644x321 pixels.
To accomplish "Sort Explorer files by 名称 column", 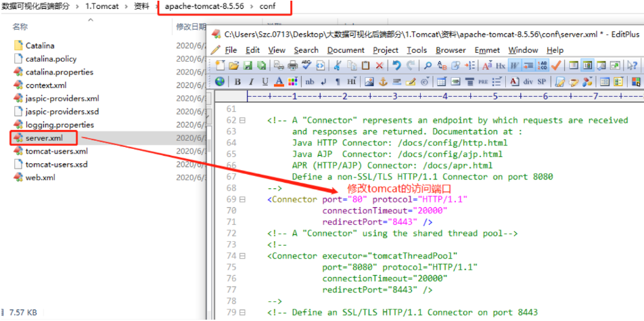I will tap(20, 26).
